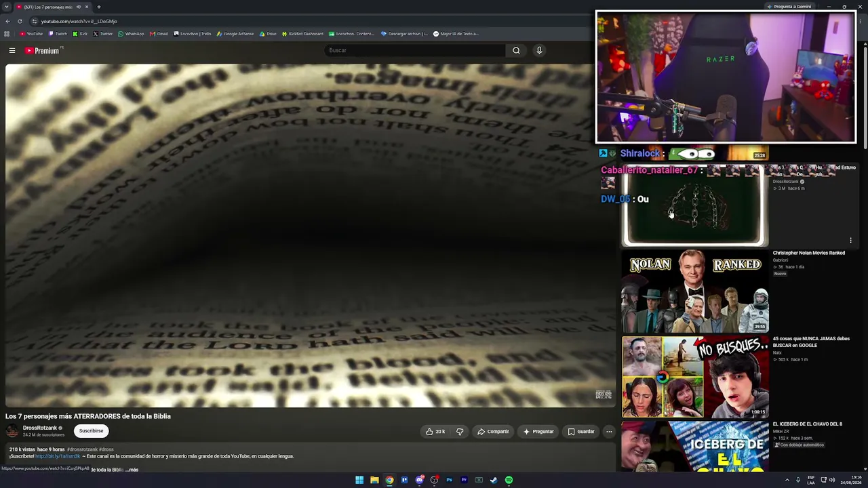Open Spotify from the taskbar
The width and height of the screenshot is (868, 488).
tap(509, 480)
